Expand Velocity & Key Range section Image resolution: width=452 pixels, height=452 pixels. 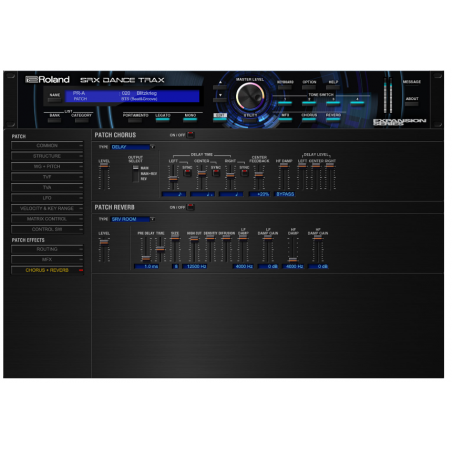[47, 208]
